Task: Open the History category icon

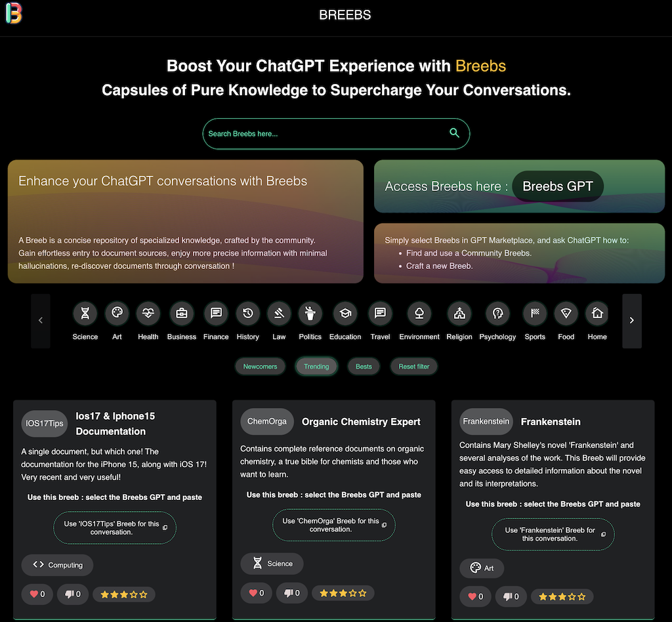Action: [247, 314]
